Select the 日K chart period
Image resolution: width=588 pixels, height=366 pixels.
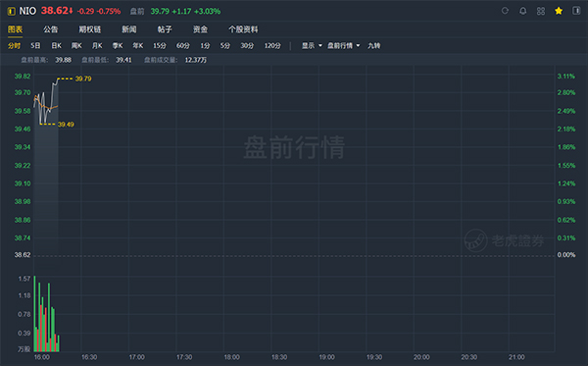56,45
